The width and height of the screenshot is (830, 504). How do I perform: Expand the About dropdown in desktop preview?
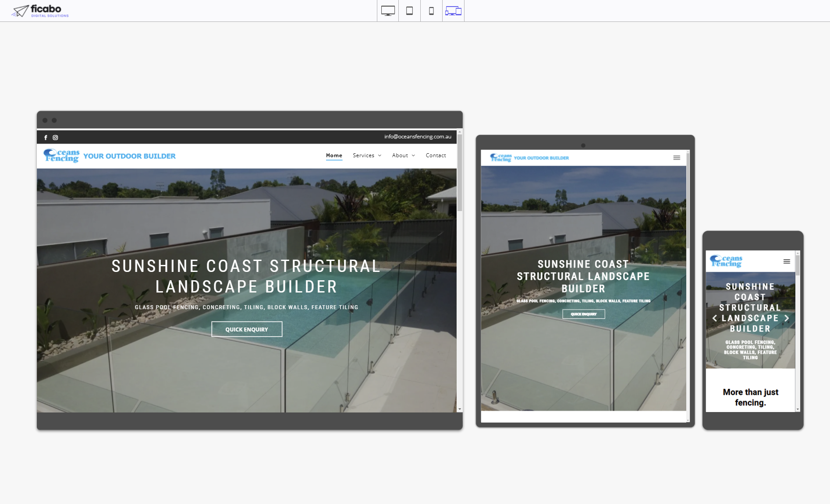pos(403,155)
